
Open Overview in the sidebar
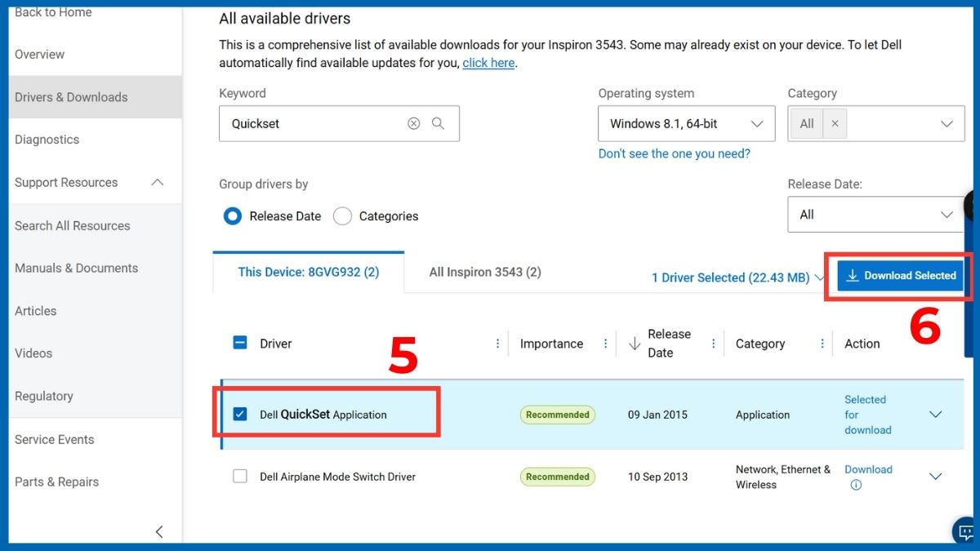[x=39, y=54]
